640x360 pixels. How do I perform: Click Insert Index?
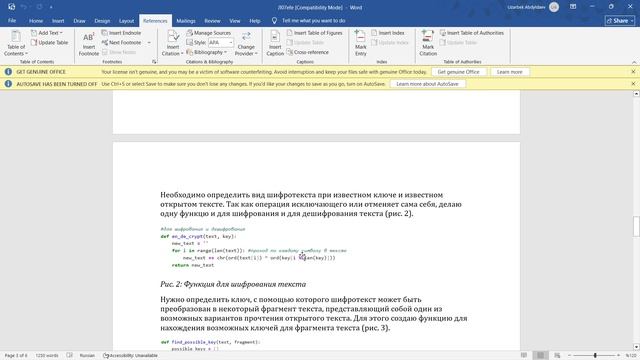388,33
